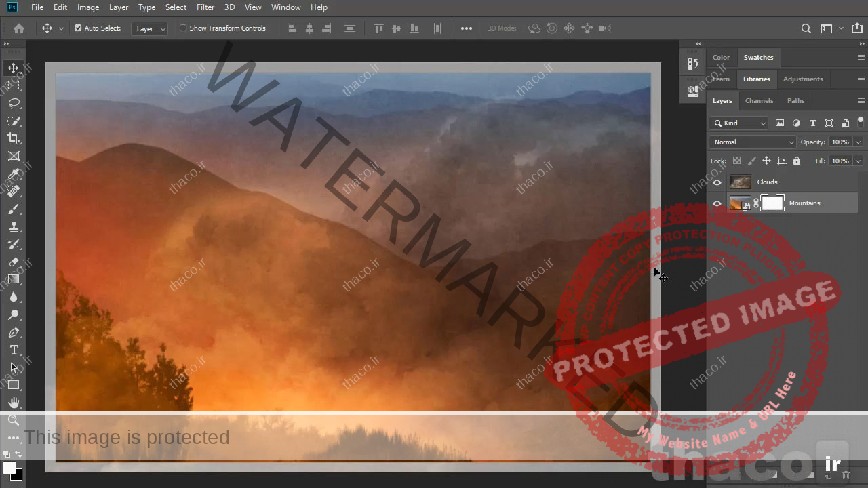Select the Healing Brush tool
This screenshot has width=868, height=488.
click(14, 192)
